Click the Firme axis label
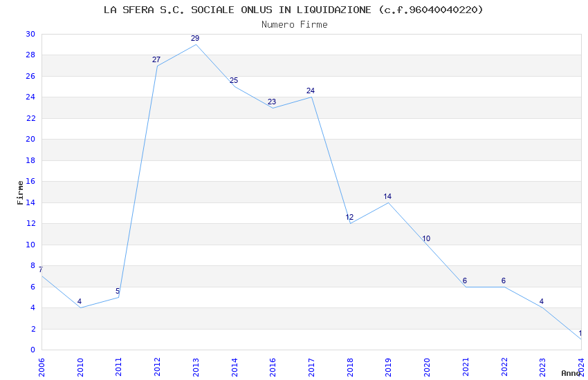588x380 pixels. (x=20, y=193)
